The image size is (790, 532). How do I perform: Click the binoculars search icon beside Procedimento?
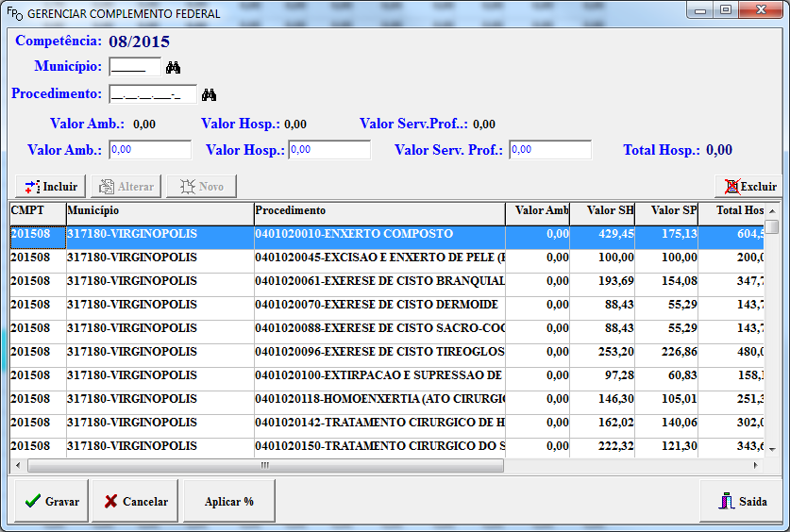coord(209,94)
